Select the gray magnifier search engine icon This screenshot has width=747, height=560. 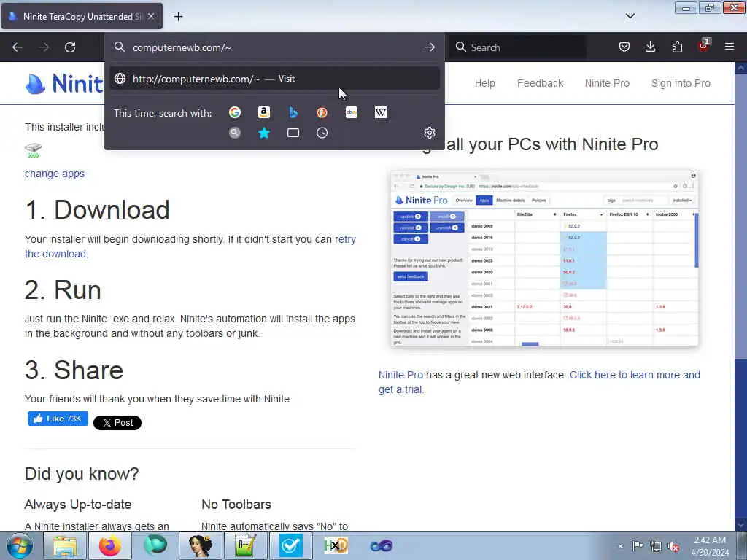coord(235,133)
